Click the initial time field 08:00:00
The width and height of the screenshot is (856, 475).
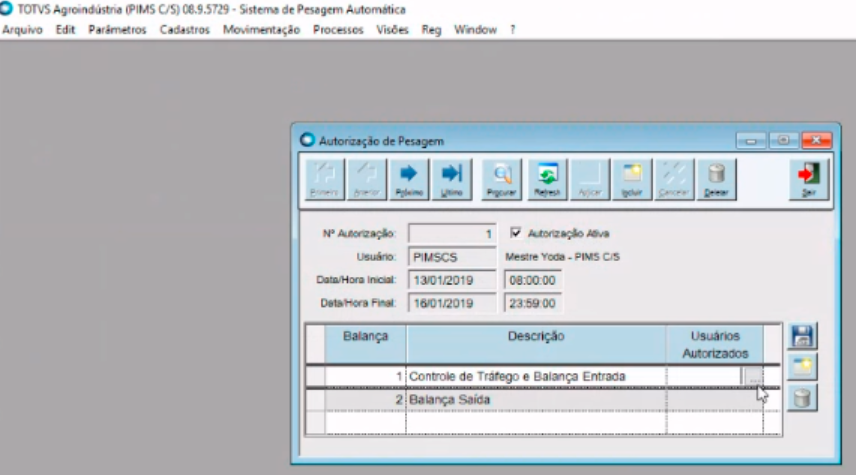coord(533,280)
